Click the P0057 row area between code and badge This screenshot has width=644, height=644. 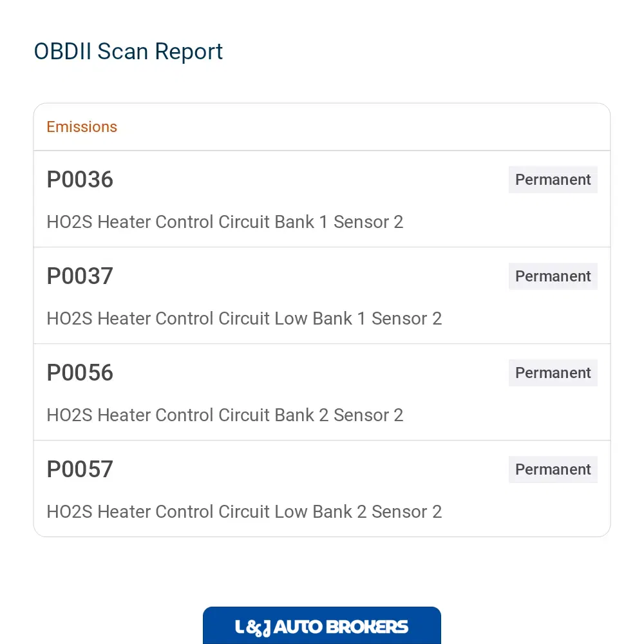(311, 469)
